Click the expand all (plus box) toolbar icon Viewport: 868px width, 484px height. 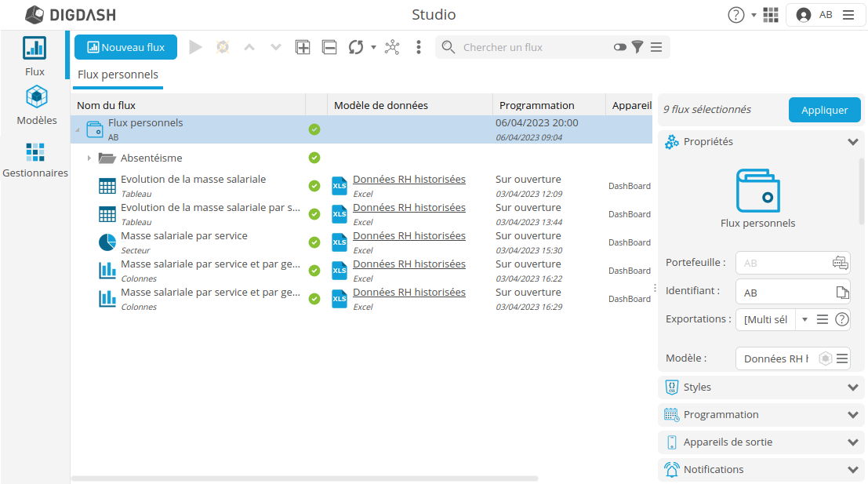(x=303, y=47)
